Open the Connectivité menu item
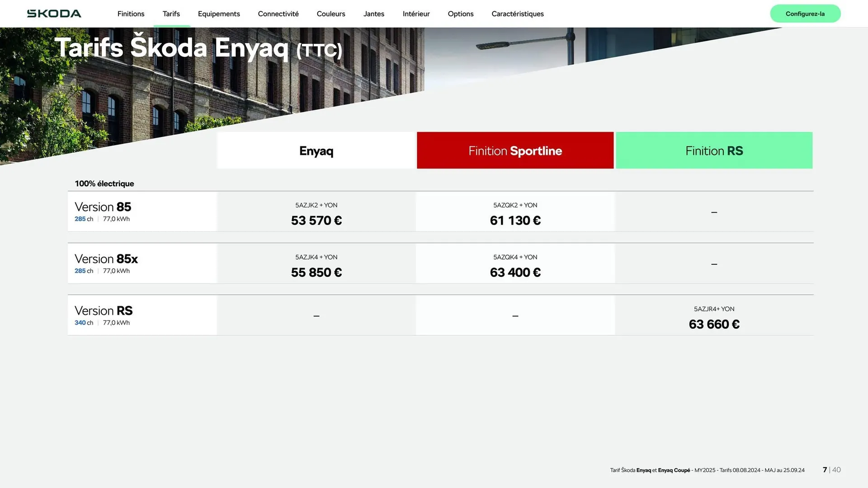This screenshot has height=488, width=868. pyautogui.click(x=278, y=14)
